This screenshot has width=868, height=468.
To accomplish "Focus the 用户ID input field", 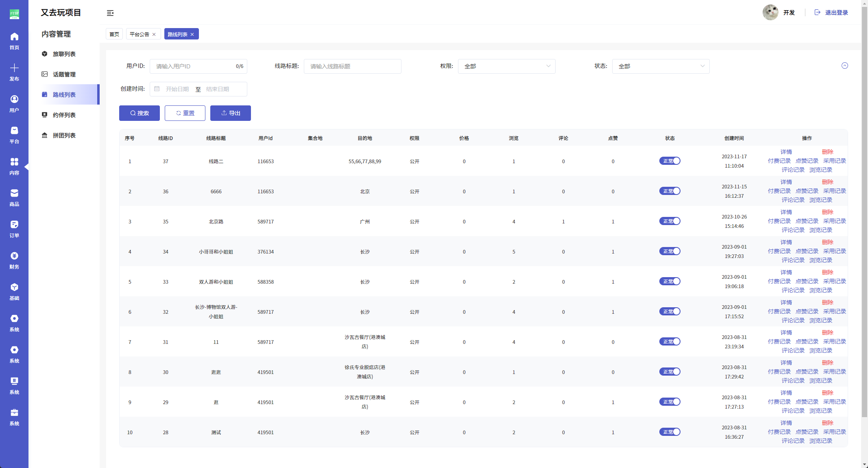I will 198,66.
